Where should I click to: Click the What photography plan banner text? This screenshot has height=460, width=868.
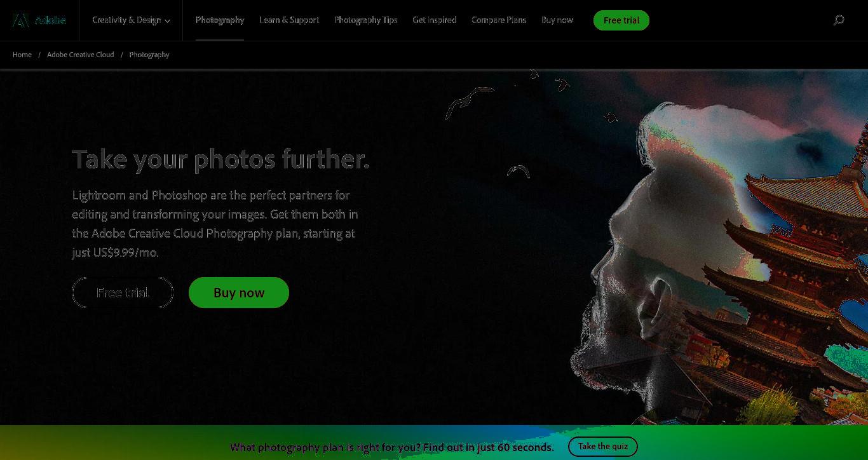tap(392, 447)
